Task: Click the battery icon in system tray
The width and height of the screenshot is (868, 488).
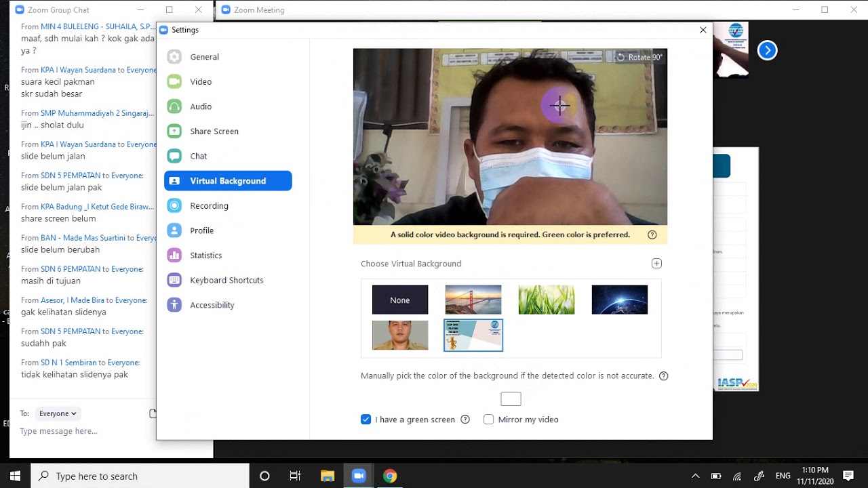Action: tap(716, 476)
